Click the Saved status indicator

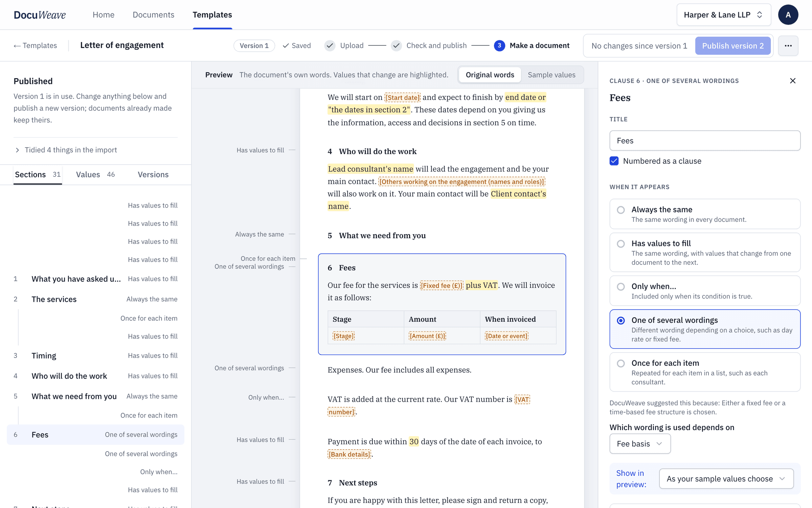click(297, 46)
